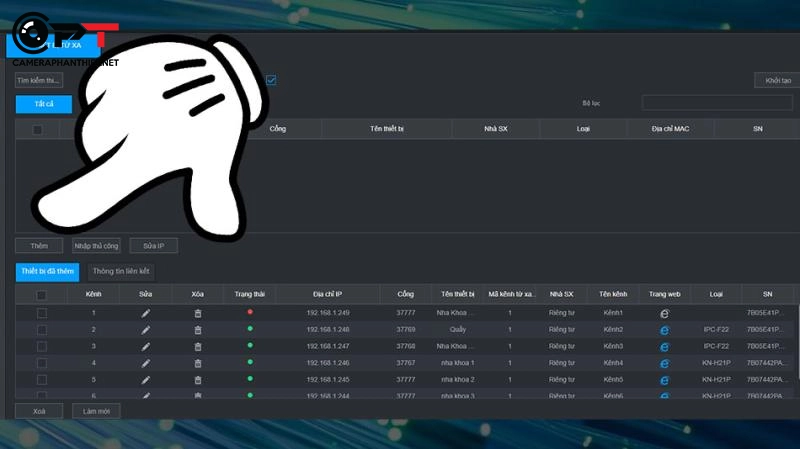Check the select-all box in added devices header
The height and width of the screenshot is (449, 800).
(x=41, y=295)
